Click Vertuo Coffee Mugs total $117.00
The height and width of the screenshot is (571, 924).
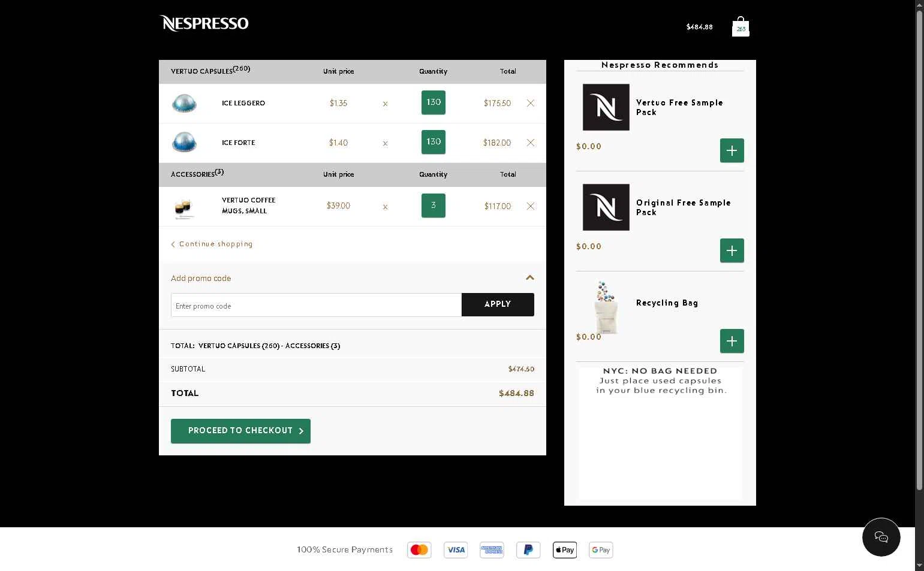[x=498, y=206]
